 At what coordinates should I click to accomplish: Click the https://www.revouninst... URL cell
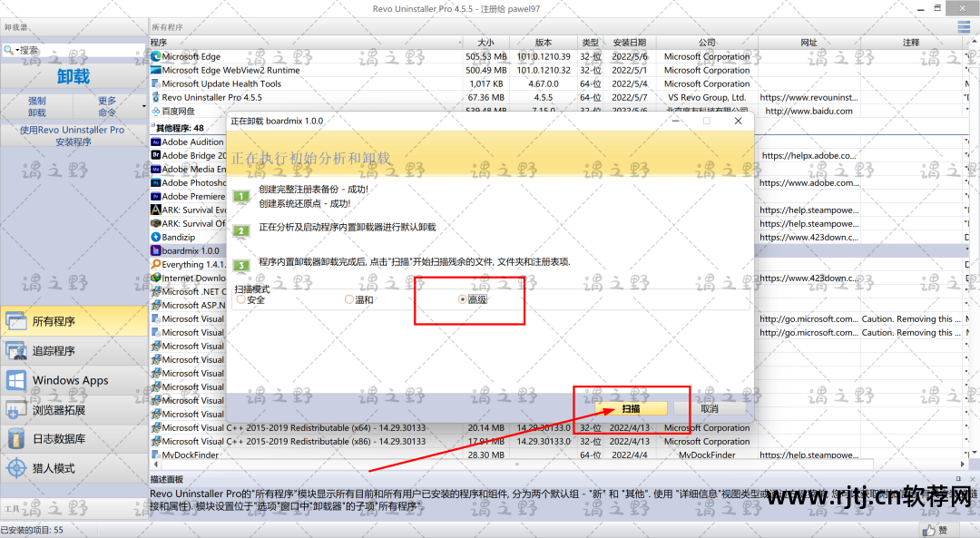click(808, 97)
